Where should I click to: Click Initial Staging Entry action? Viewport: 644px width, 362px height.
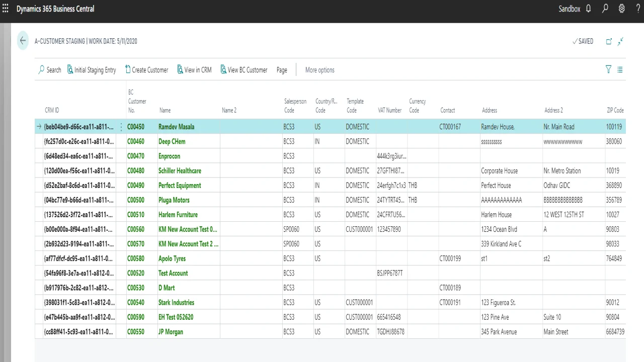92,70
